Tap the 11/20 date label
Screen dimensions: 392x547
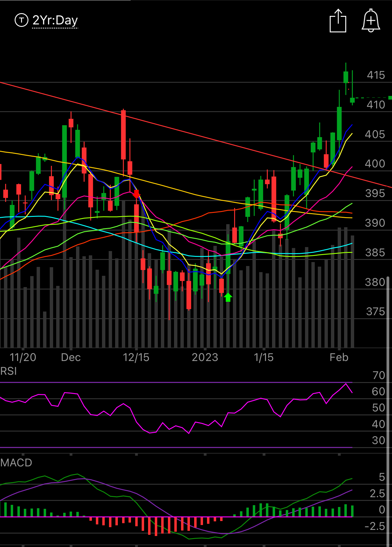coord(23,357)
